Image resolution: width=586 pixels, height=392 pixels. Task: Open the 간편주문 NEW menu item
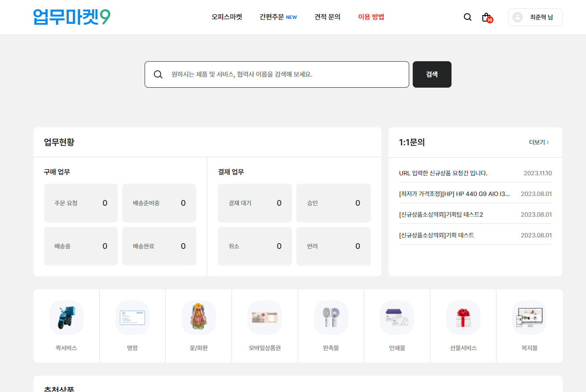click(278, 17)
